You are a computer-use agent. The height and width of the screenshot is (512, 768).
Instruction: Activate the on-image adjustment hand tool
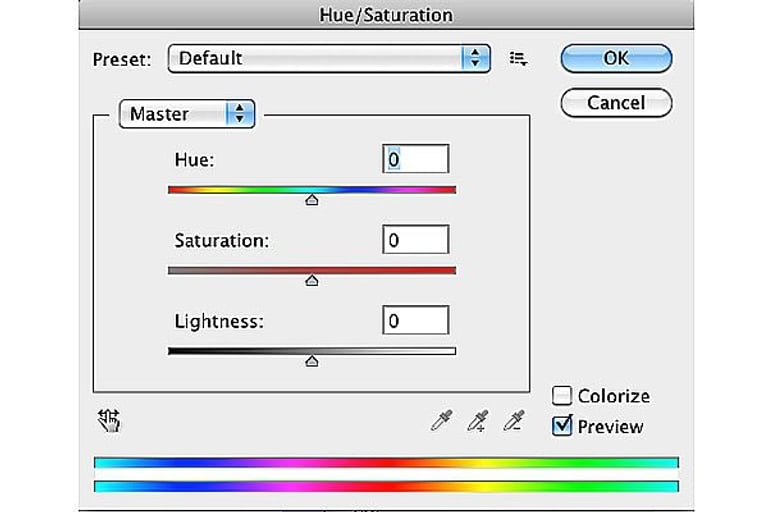click(x=109, y=421)
